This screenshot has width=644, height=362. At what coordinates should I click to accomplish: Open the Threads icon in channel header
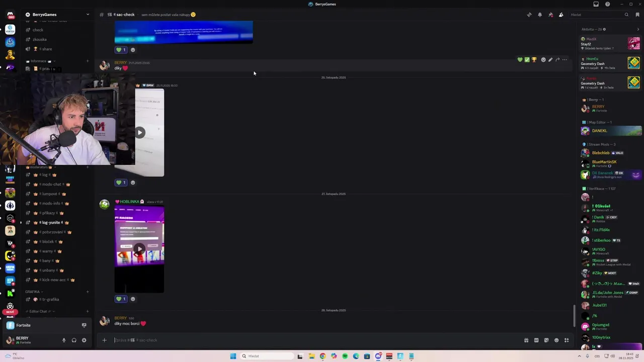click(x=529, y=15)
